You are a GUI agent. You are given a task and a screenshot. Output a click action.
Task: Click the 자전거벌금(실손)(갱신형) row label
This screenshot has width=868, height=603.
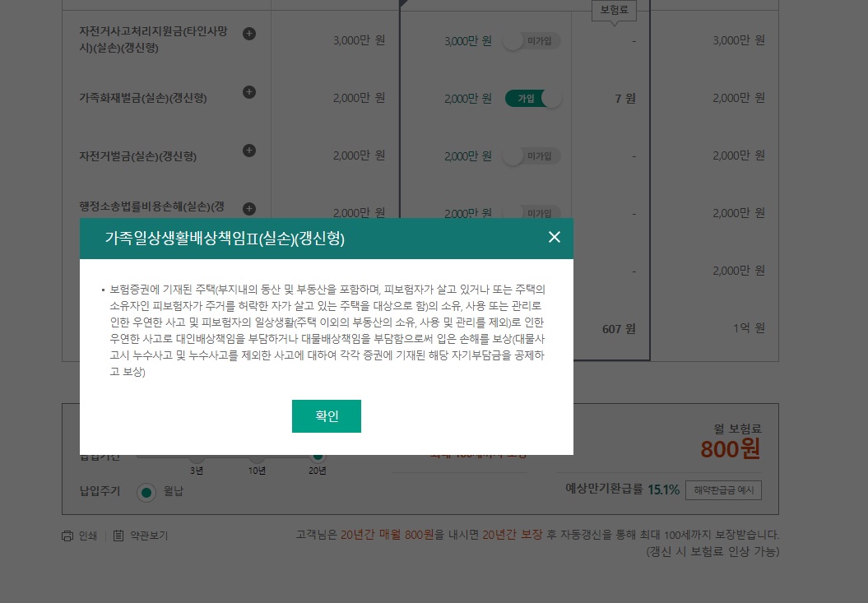(x=138, y=156)
